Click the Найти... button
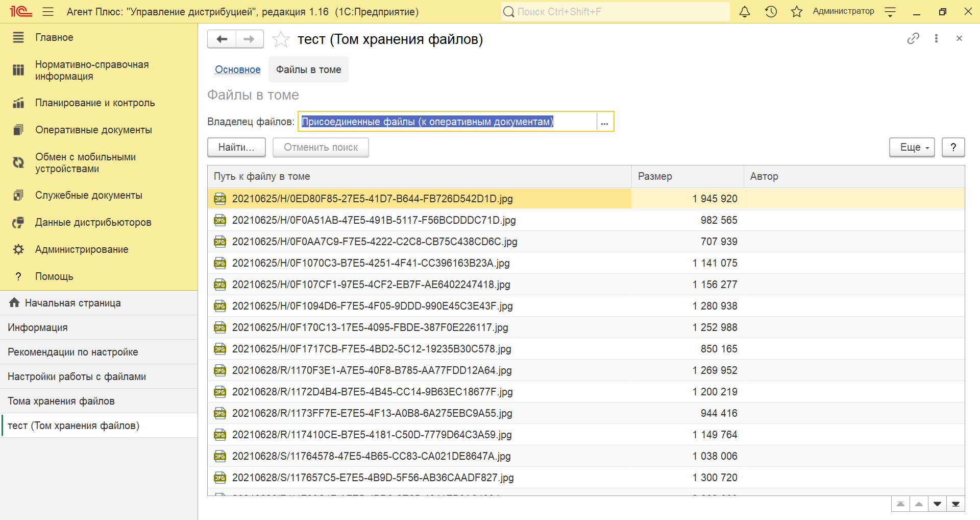Viewport: 980px width, 520px height. (236, 147)
